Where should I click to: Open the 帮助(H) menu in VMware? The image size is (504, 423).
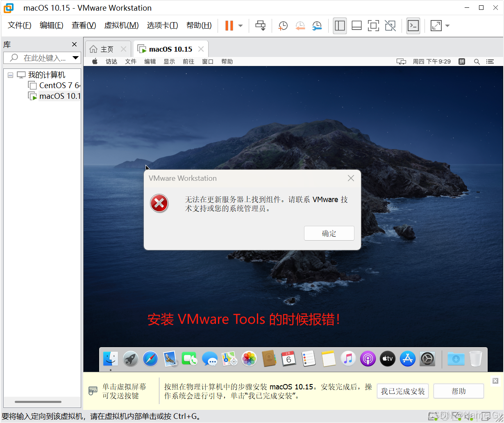(x=199, y=25)
